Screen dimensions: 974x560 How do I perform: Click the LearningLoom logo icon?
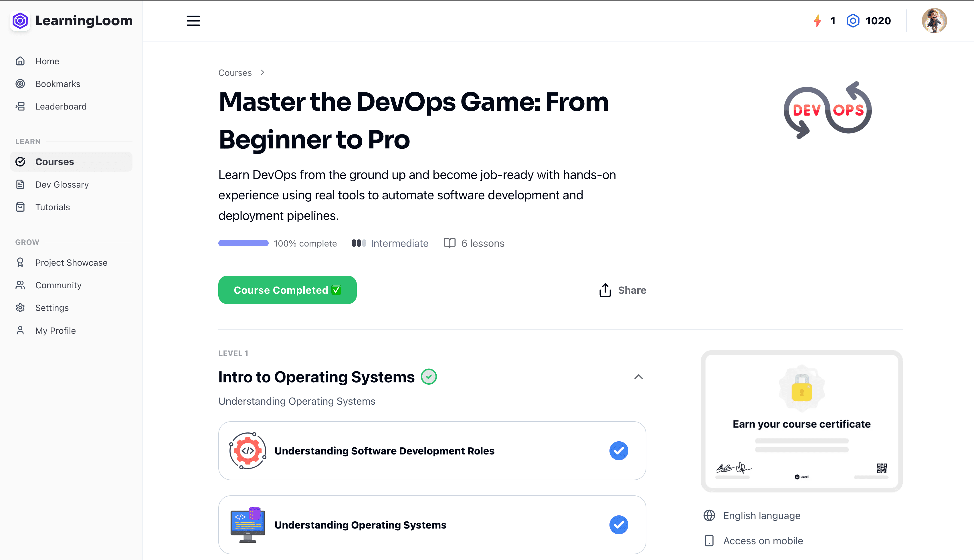(x=20, y=20)
